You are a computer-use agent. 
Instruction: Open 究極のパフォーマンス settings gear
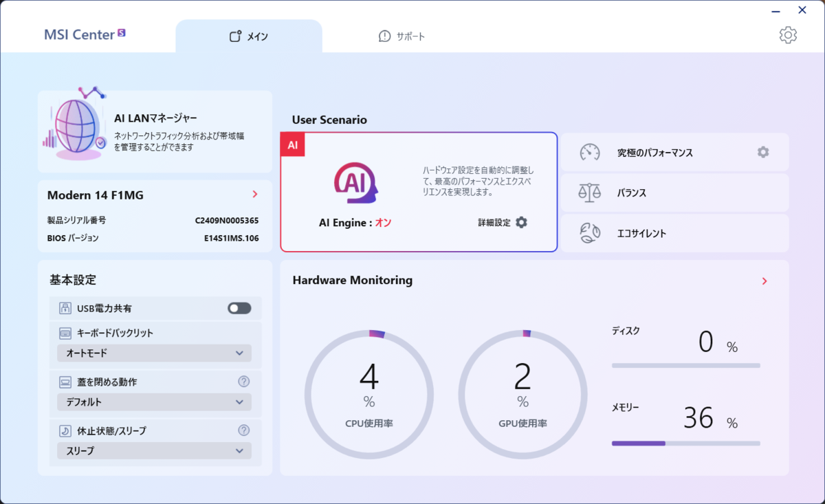(x=763, y=152)
